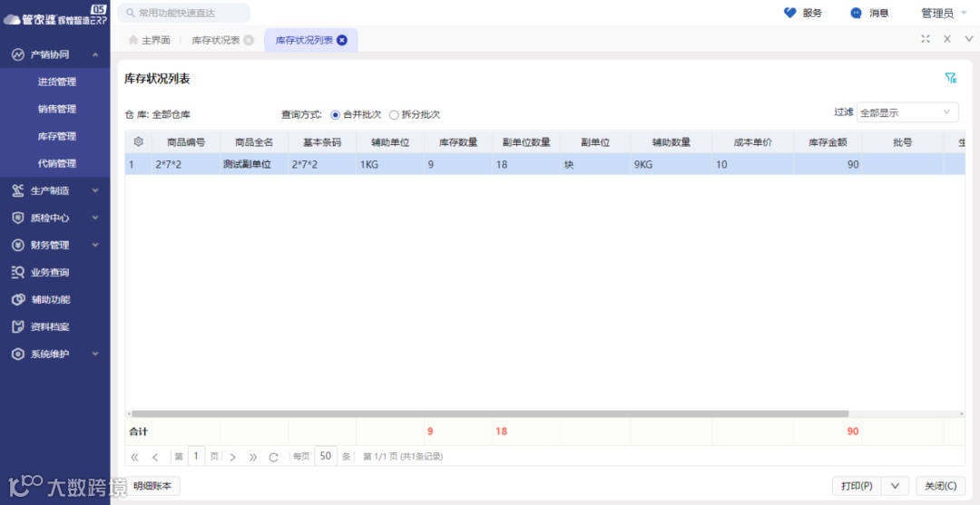Close the 库存状况列表 tab
This screenshot has width=980, height=505.
[x=342, y=40]
